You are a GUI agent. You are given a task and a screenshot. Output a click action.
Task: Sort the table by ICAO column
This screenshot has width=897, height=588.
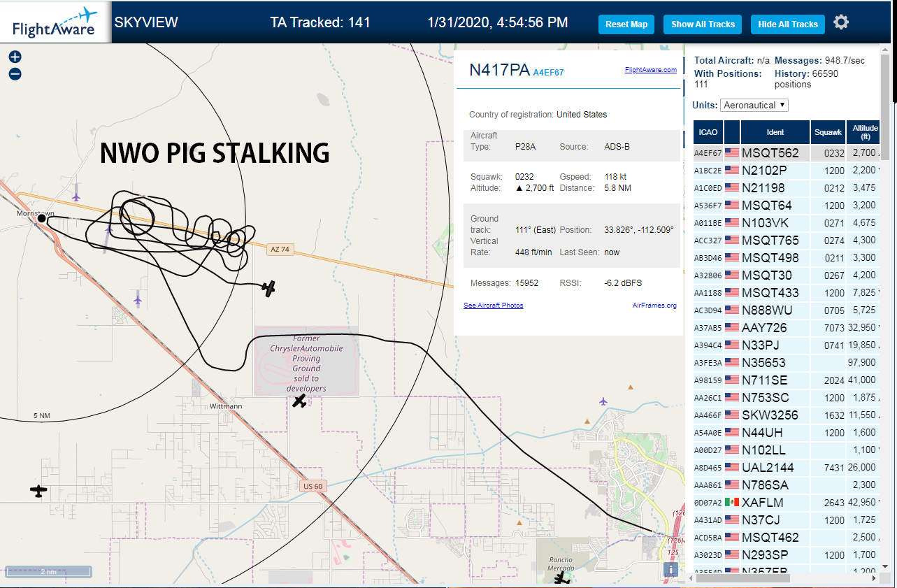708,132
